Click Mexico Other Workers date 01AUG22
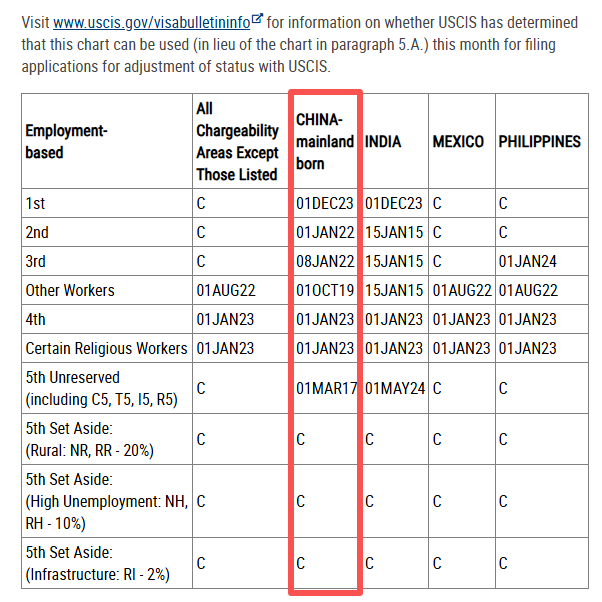Screen dimensions: 602x602 462,290
